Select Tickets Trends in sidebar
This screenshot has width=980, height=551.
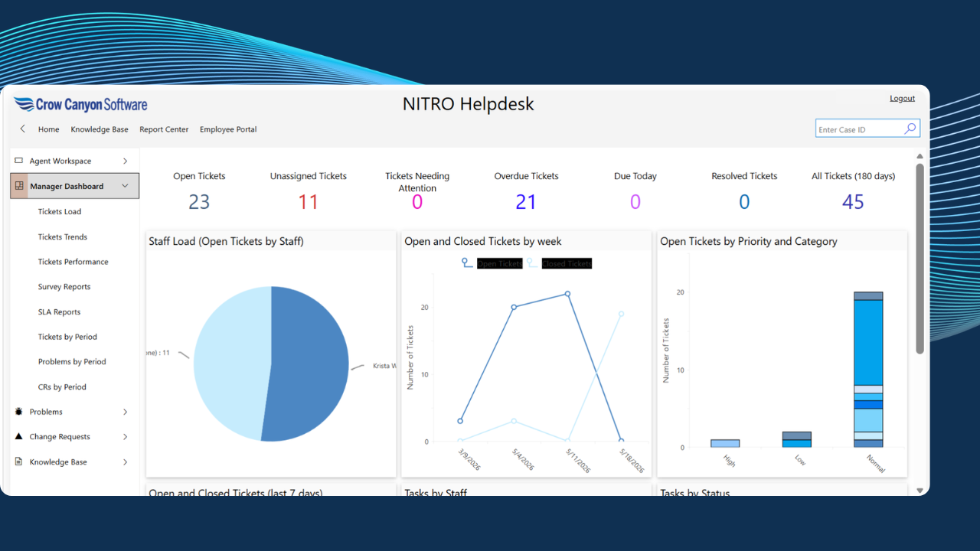tap(63, 237)
